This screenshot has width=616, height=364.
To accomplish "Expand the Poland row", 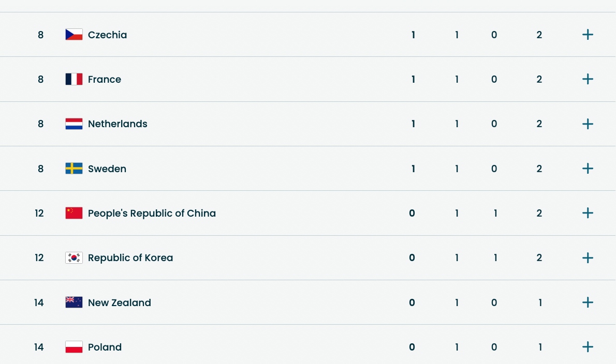I will pos(588,347).
